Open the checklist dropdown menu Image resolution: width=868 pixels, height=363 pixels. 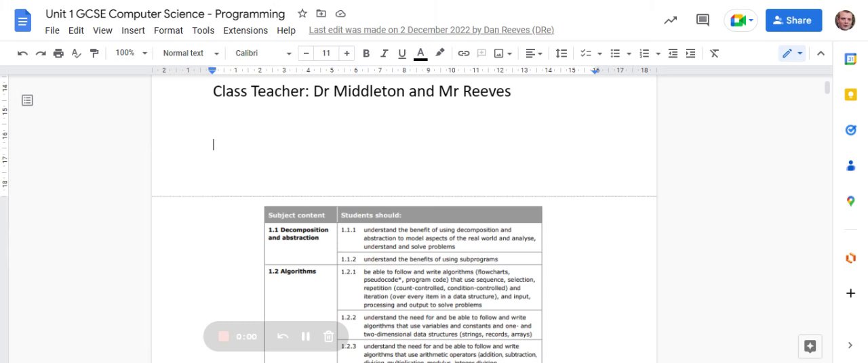click(x=599, y=53)
